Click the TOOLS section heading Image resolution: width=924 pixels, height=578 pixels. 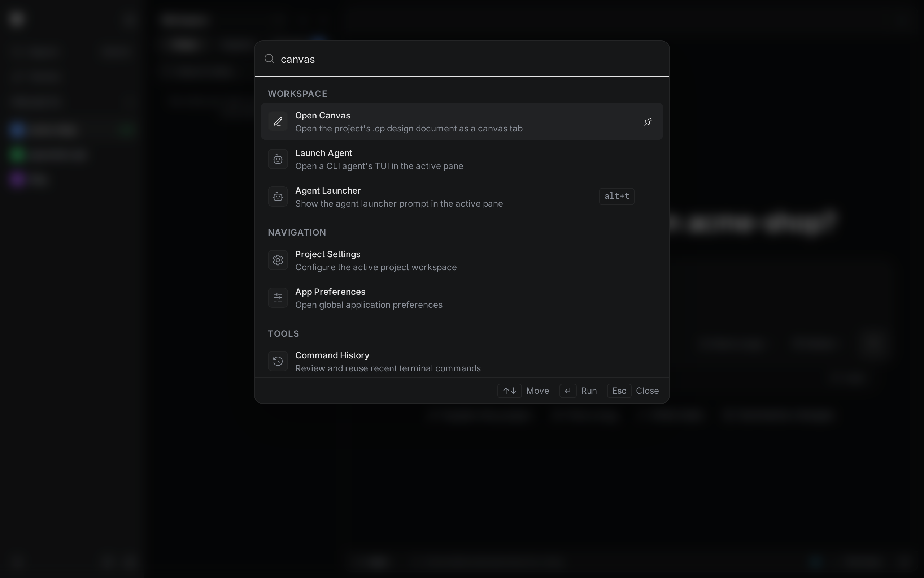click(x=283, y=334)
